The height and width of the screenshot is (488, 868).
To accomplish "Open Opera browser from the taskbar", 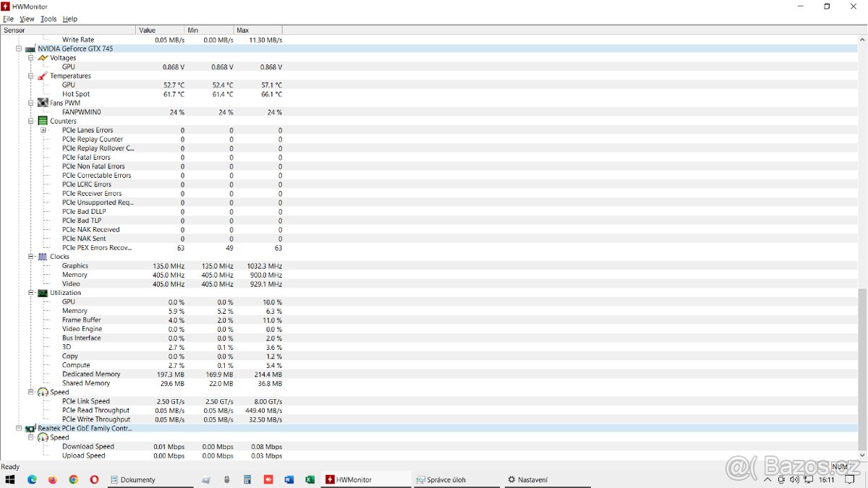I will click(x=94, y=479).
